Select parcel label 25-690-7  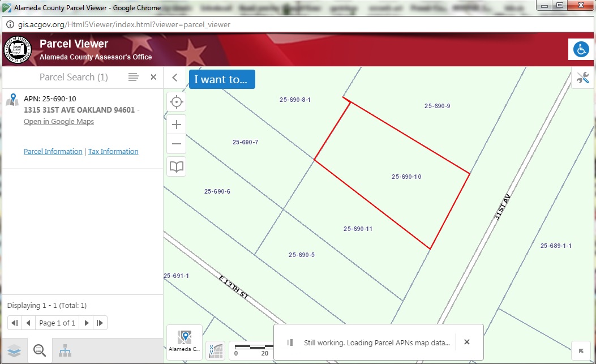click(x=245, y=142)
